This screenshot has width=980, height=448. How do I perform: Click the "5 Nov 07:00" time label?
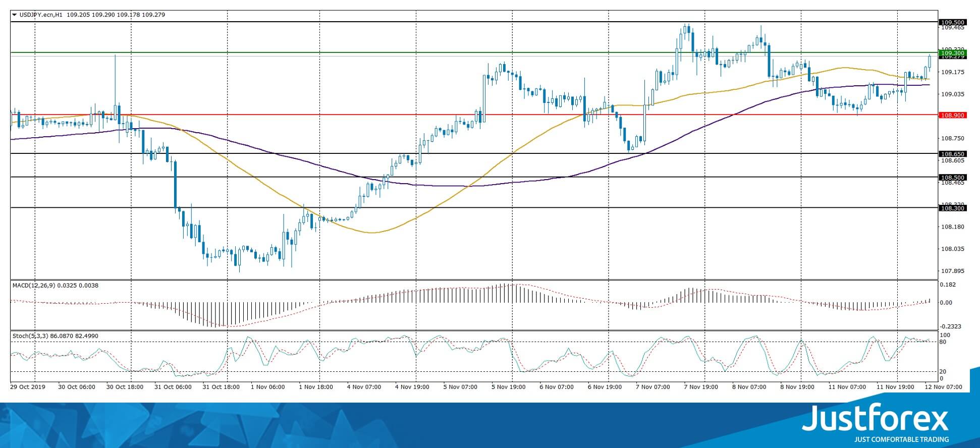pyautogui.click(x=460, y=387)
